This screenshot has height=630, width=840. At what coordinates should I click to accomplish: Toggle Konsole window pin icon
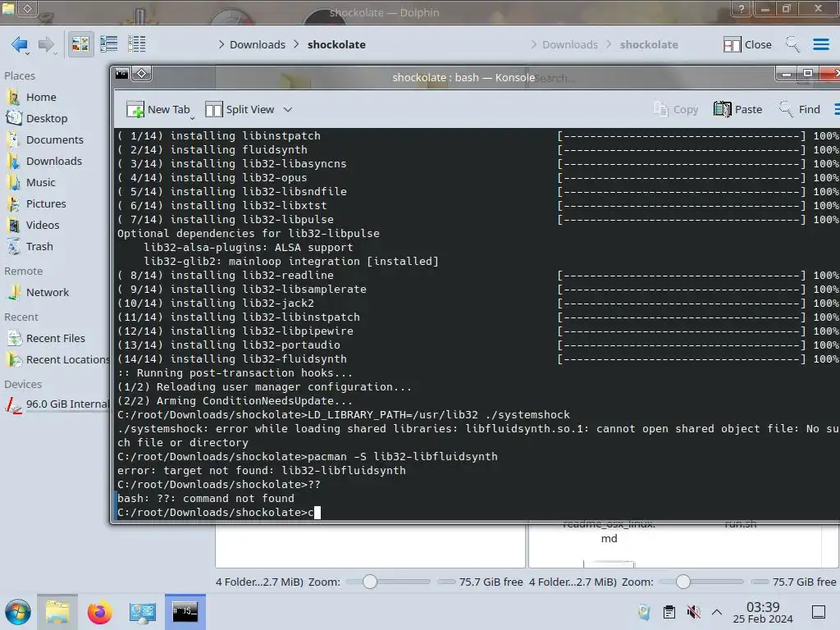tap(141, 73)
